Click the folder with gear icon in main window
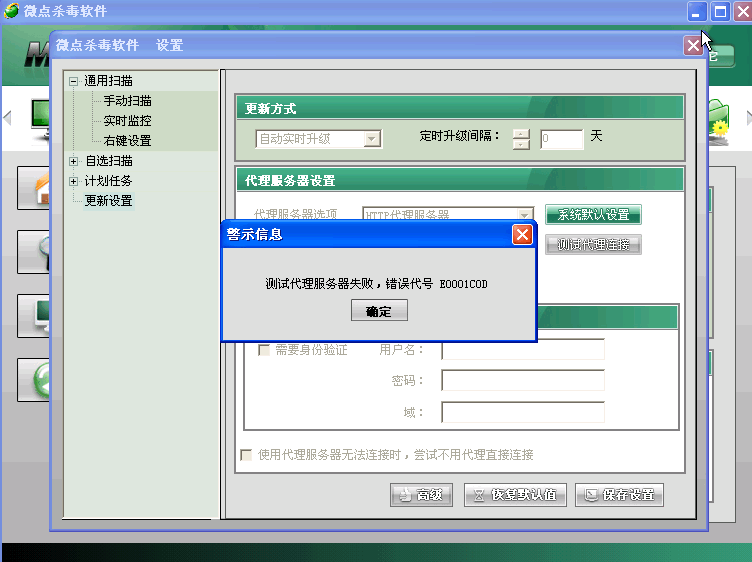The width and height of the screenshot is (752, 562). click(x=718, y=122)
